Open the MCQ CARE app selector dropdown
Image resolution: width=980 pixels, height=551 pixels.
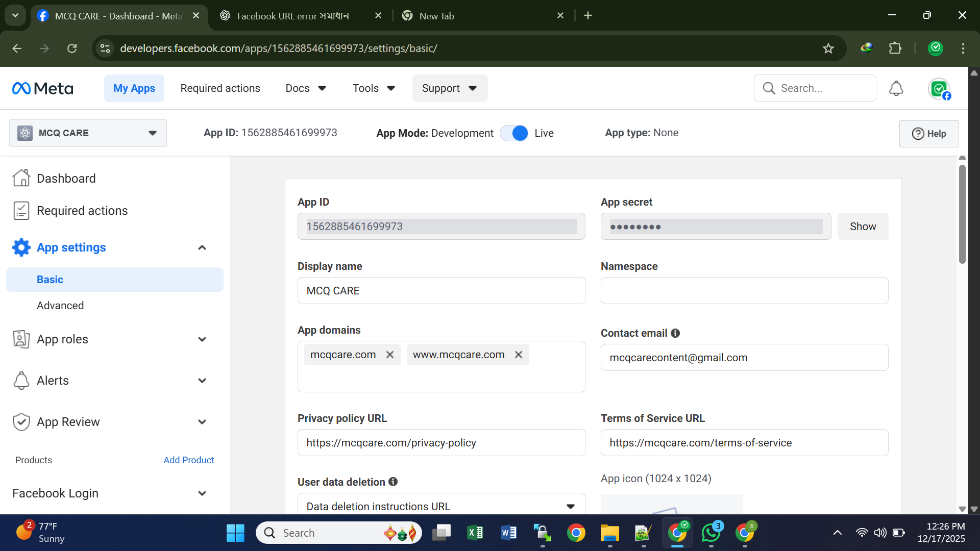tap(88, 133)
